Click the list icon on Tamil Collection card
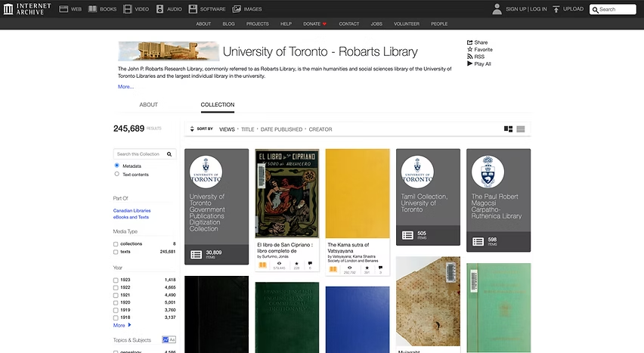This screenshot has width=644, height=353. (407, 235)
